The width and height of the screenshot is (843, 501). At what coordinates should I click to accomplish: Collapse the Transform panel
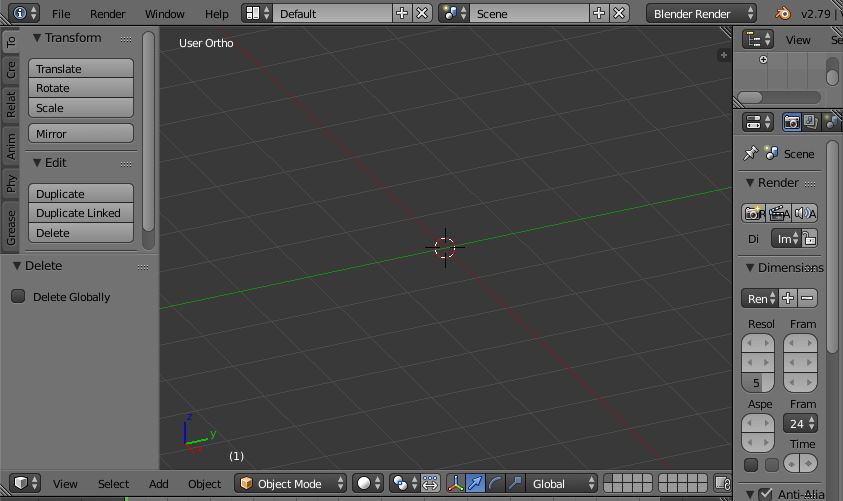37,38
